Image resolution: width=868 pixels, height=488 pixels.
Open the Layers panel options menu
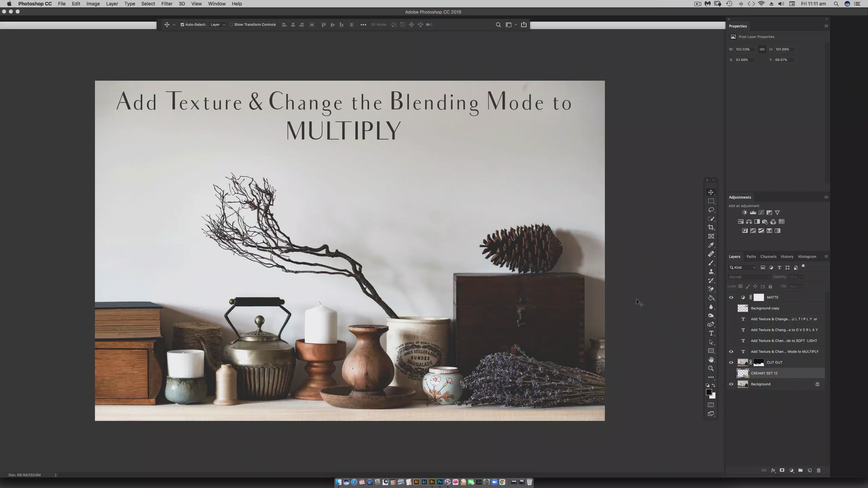[x=826, y=257]
